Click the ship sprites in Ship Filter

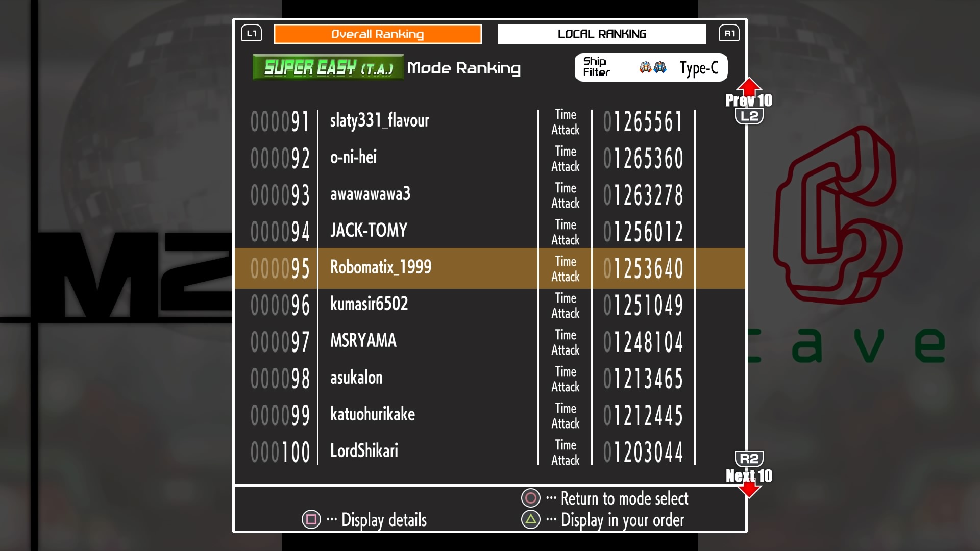[653, 67]
